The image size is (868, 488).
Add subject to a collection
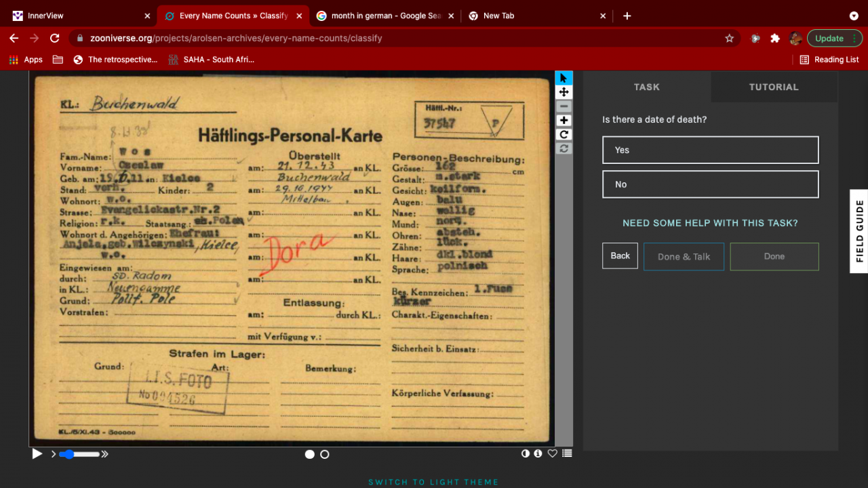567,453
